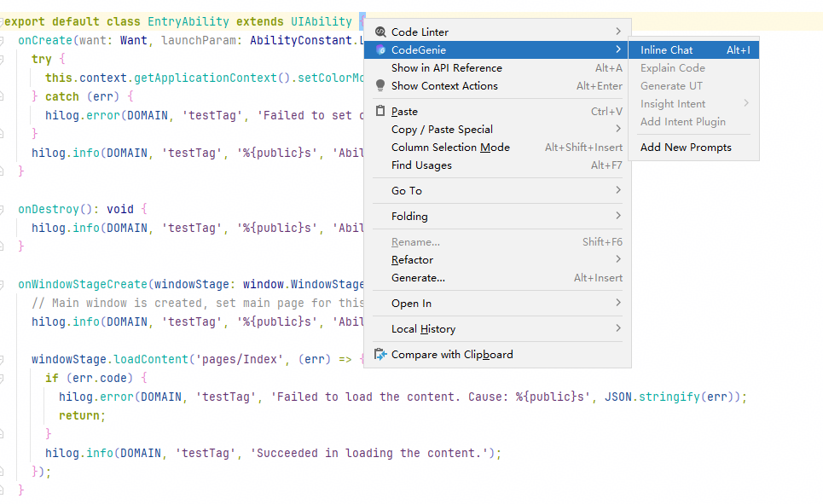This screenshot has width=823, height=504.
Task: Choose Generate... from context menu
Action: tap(418, 278)
